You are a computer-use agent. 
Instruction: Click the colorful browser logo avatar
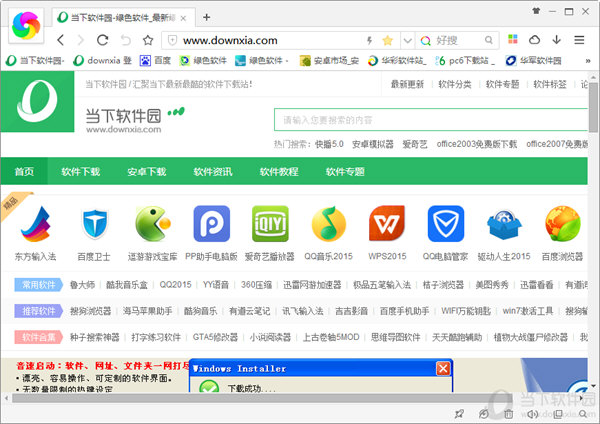click(x=26, y=26)
